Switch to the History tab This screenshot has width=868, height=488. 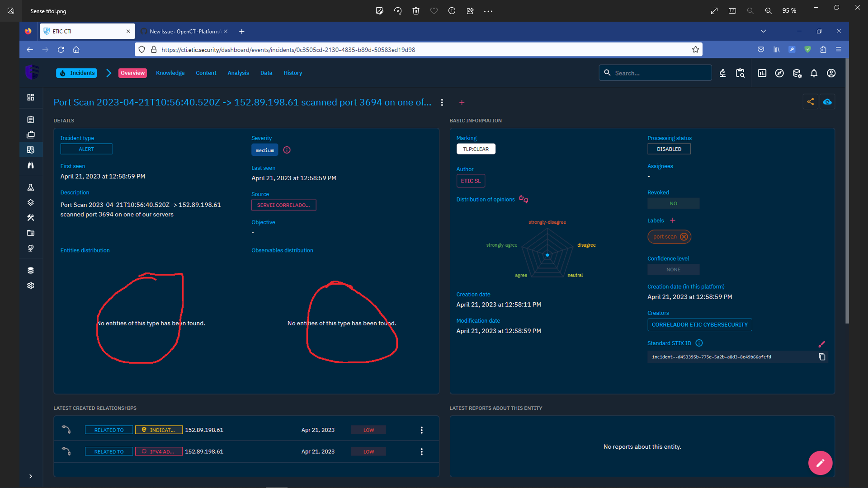click(292, 73)
